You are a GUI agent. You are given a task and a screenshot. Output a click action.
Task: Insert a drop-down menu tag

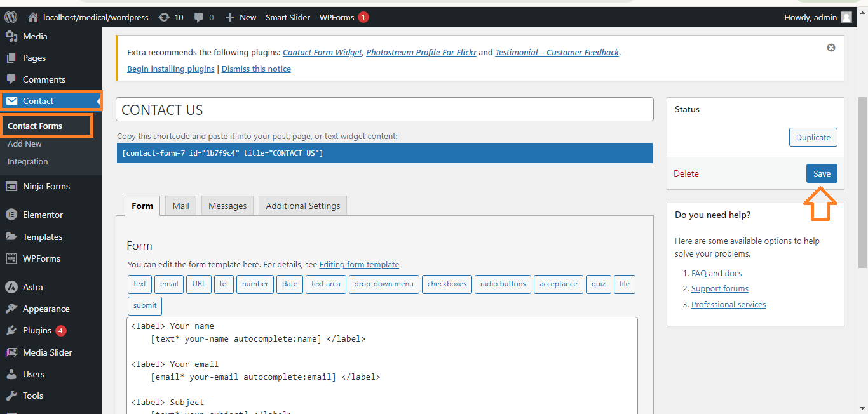point(384,284)
